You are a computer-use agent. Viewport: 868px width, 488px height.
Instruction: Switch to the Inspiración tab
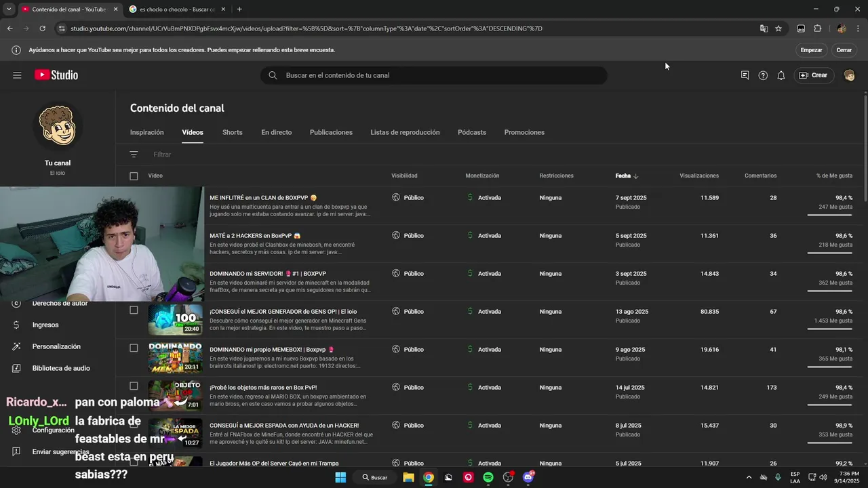coord(147,132)
